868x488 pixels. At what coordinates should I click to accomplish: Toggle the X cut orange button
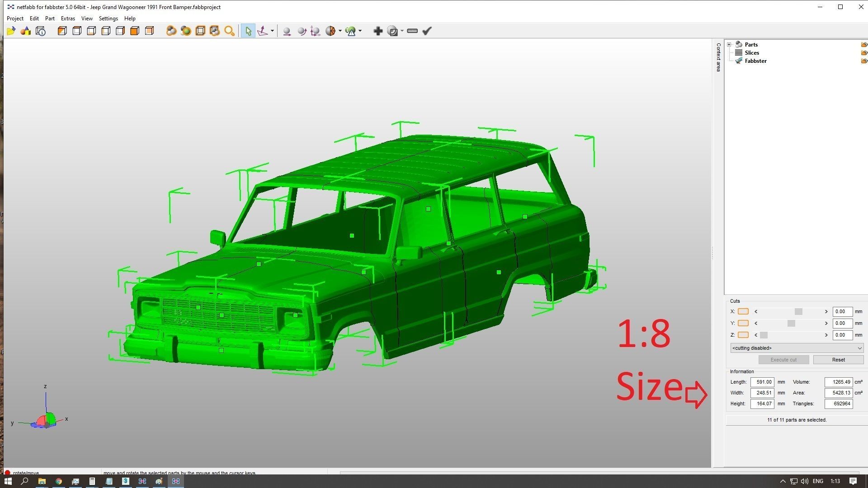tap(743, 311)
